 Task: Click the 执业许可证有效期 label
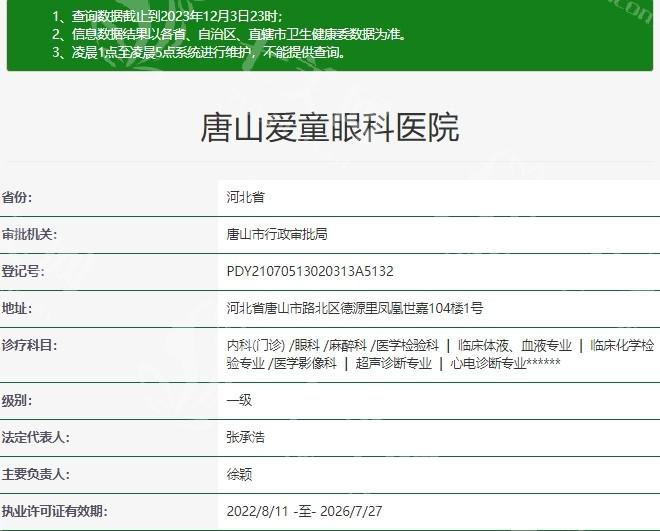point(54,511)
